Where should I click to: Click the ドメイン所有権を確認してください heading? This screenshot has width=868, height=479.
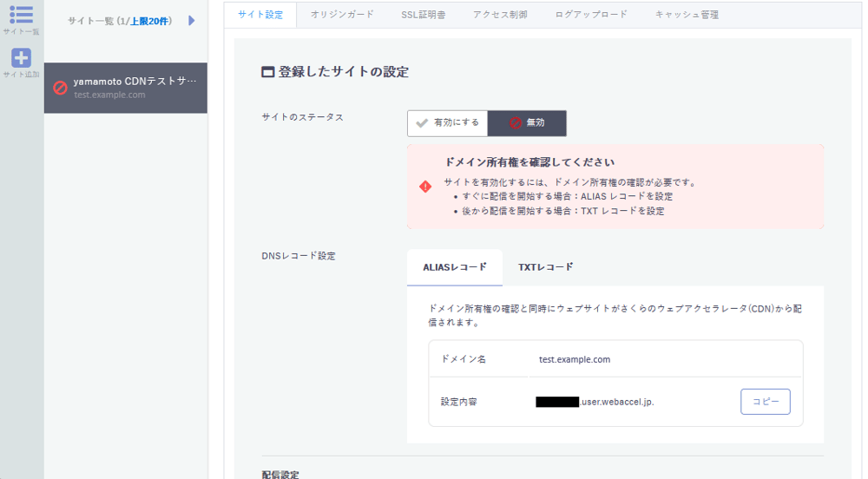click(529, 162)
